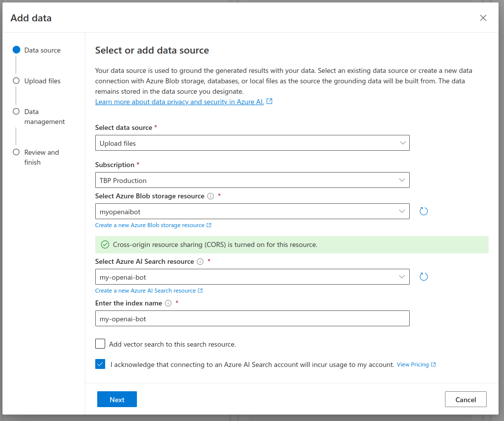
Task: Enable Add vector search checkbox
Action: (100, 344)
